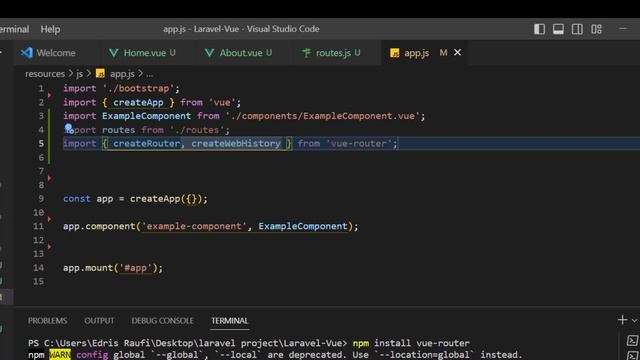Click 'app.mount' on line 14

click(x=87, y=268)
